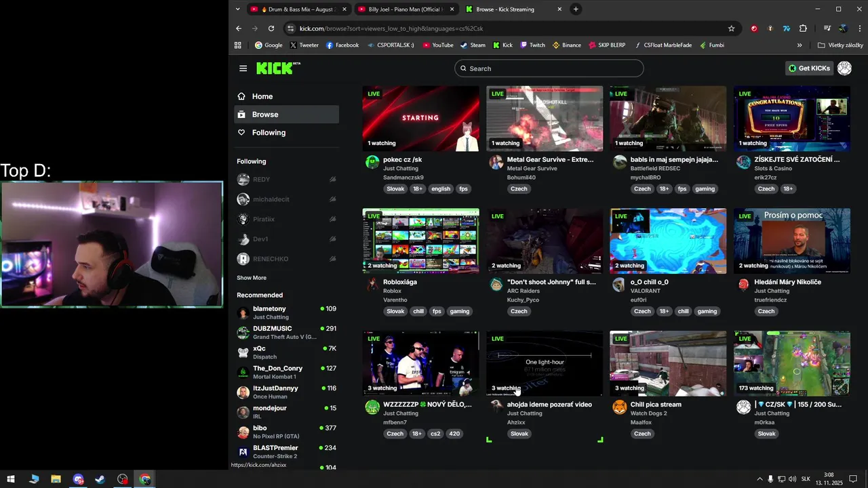Image resolution: width=868 pixels, height=488 pixels.
Task: Open the apps grid icon in bookmarks bar
Action: pos(238,45)
